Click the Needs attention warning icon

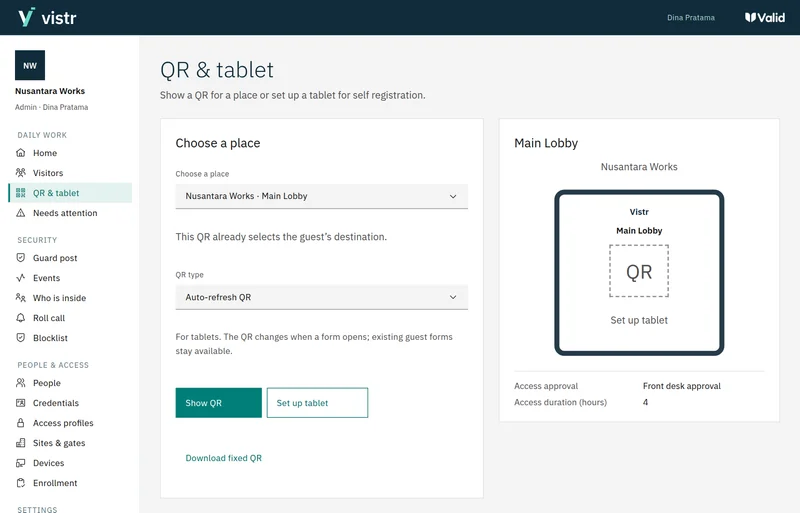[x=20, y=213]
